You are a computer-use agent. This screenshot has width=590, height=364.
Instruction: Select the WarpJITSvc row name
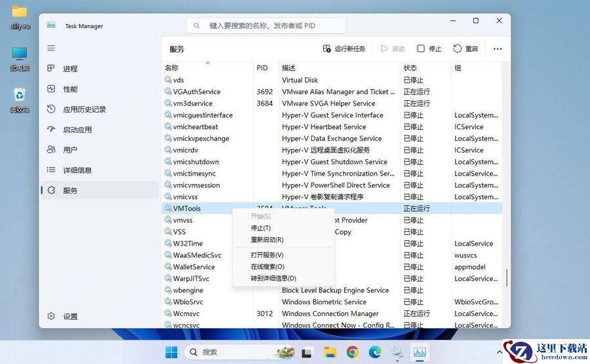[191, 279]
